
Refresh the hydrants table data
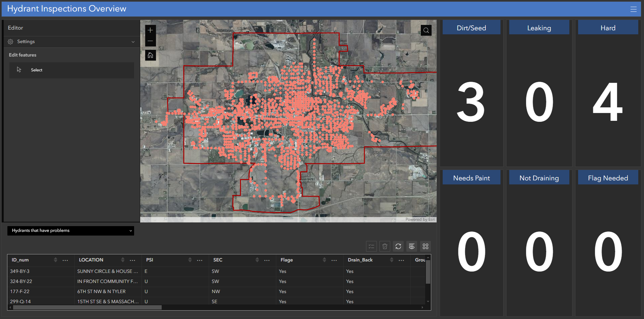(398, 246)
